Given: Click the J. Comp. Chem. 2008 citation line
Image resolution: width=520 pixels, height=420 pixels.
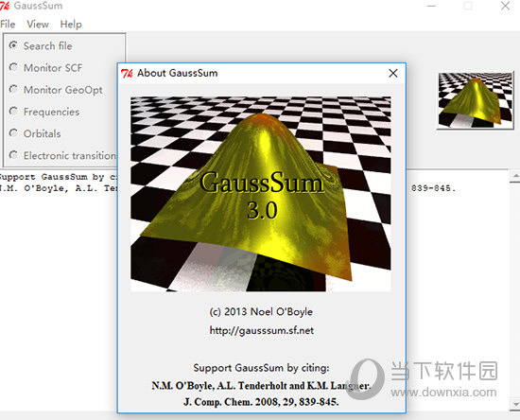Looking at the screenshot, I should (x=261, y=402).
